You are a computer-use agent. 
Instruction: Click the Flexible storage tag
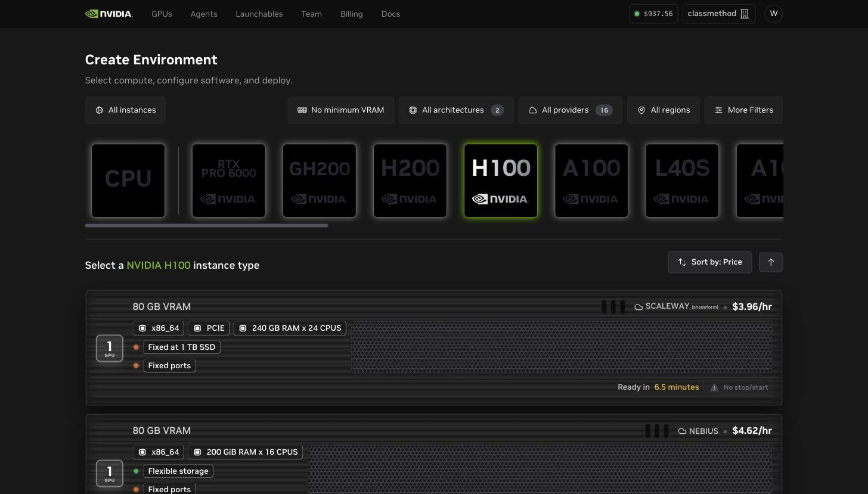click(178, 471)
